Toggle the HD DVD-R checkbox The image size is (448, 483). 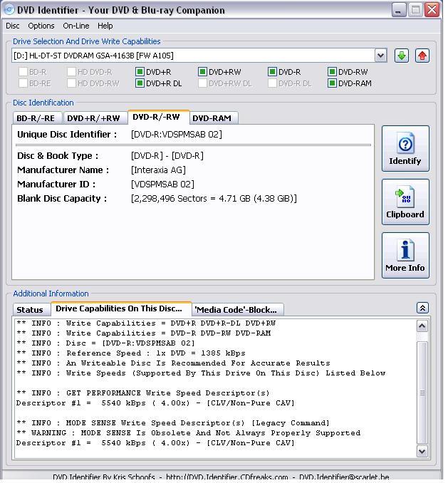click(71, 72)
